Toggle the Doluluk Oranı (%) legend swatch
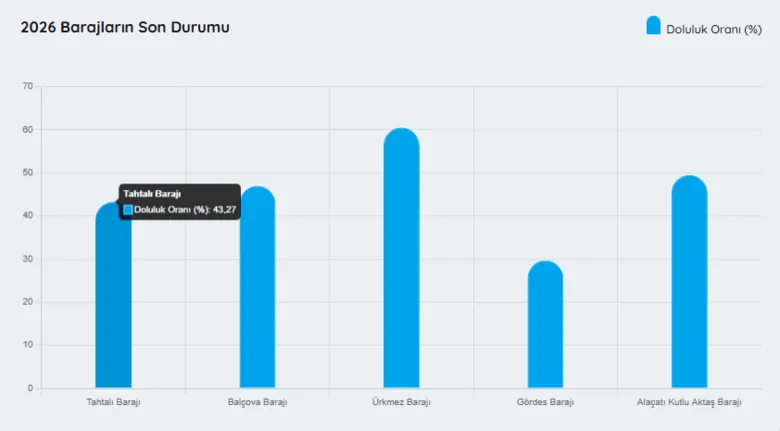 click(x=653, y=25)
